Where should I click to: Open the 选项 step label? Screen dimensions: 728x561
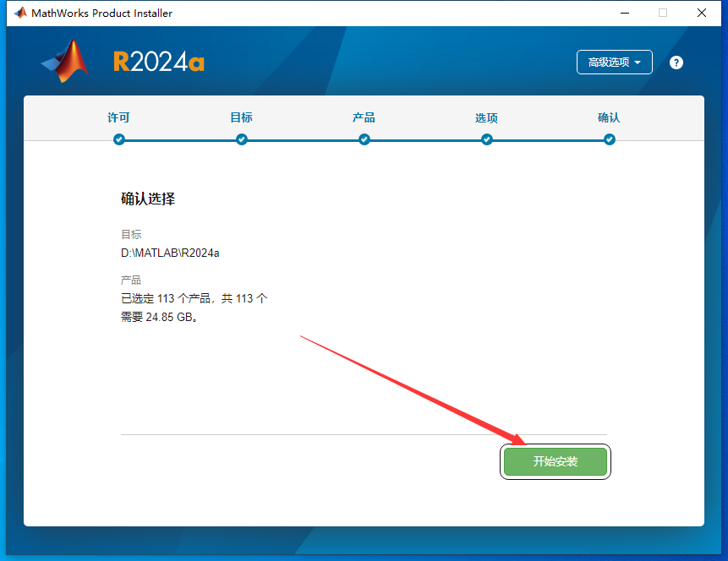pyautogui.click(x=486, y=118)
